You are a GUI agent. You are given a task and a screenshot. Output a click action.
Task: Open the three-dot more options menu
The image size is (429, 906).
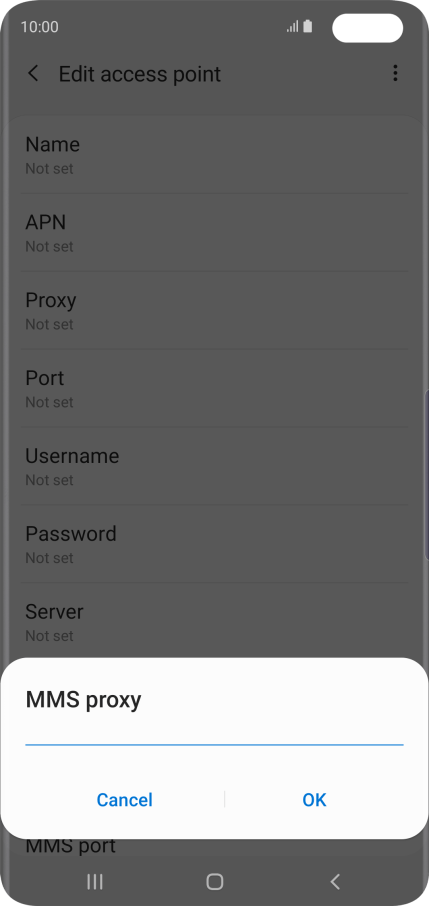[395, 73]
